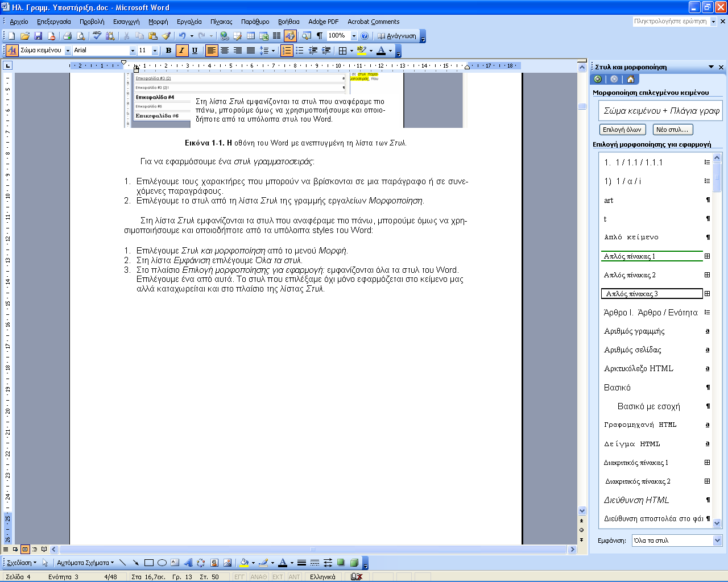Toggle the numbered list button
Viewport: 728px width, 582px height.
click(x=287, y=51)
